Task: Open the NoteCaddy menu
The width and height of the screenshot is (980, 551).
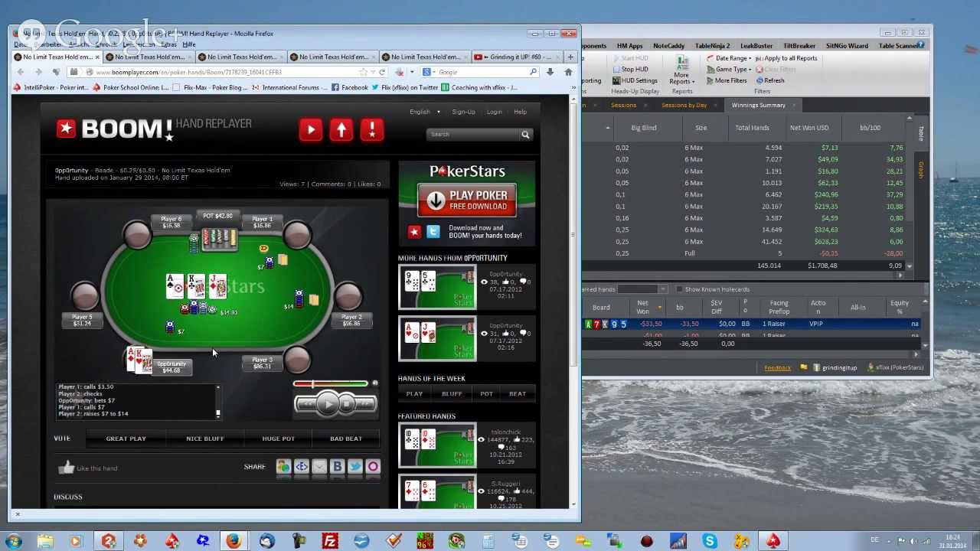Action: 668,46
